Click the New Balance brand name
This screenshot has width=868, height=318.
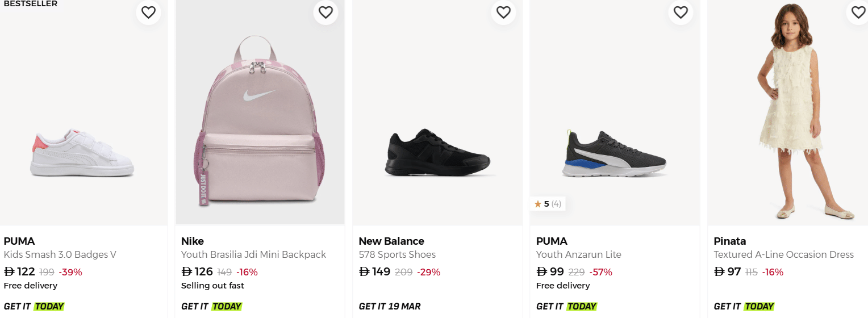[391, 241]
